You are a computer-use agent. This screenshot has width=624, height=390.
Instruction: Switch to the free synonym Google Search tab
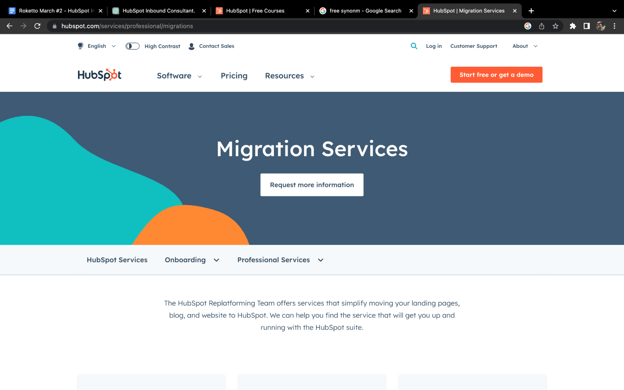[x=365, y=11]
